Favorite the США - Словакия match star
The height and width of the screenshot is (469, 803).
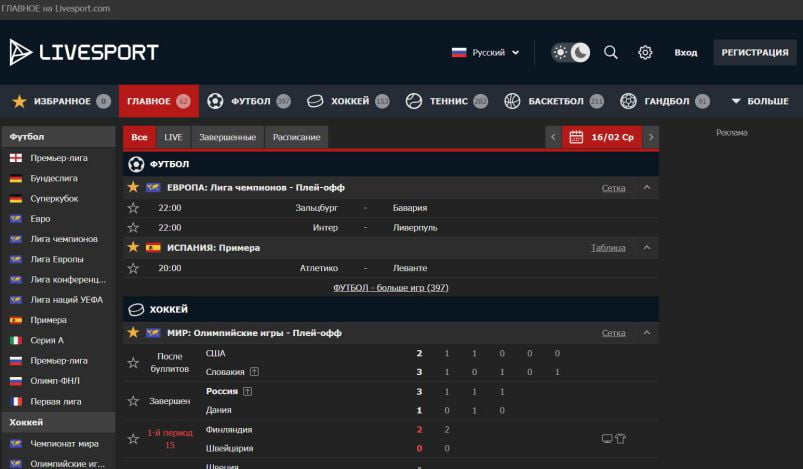[133, 363]
